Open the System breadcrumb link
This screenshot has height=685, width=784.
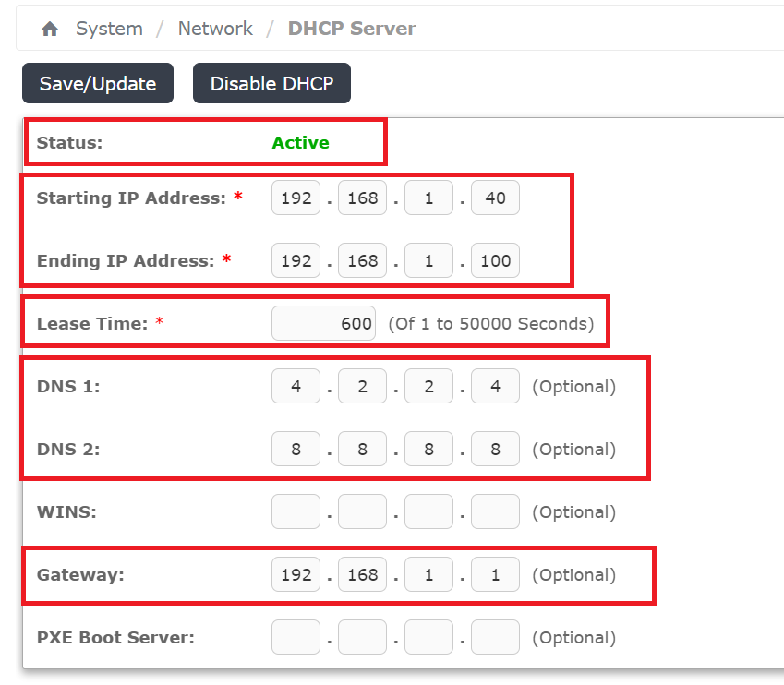(x=109, y=29)
